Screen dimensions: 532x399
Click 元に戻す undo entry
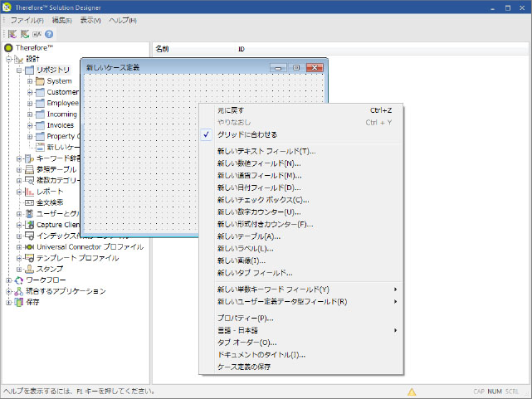pos(231,110)
